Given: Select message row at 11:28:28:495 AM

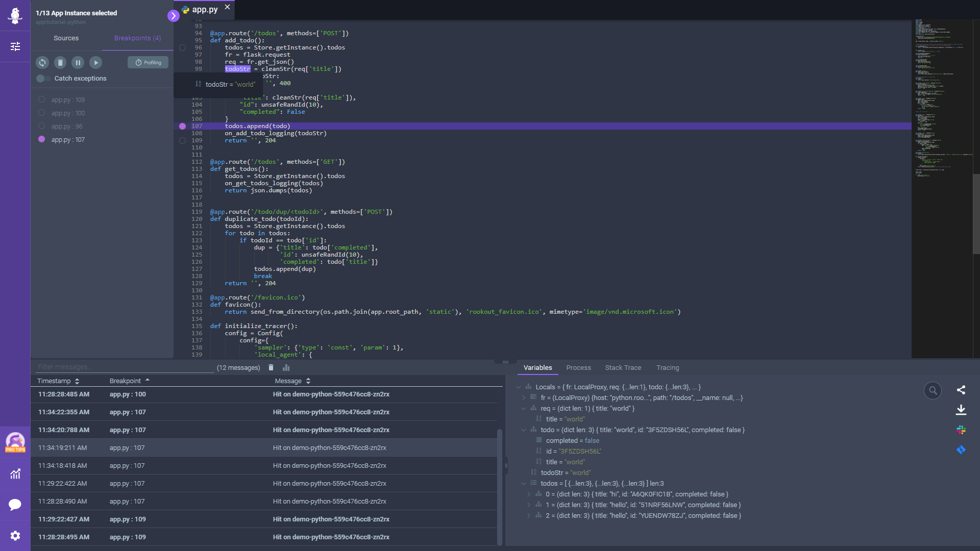Looking at the screenshot, I should pos(264,537).
